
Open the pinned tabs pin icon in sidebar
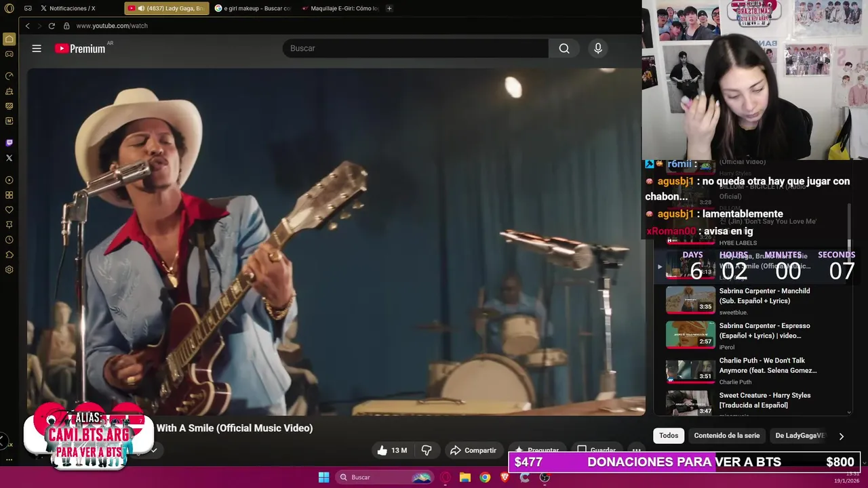[x=9, y=225]
